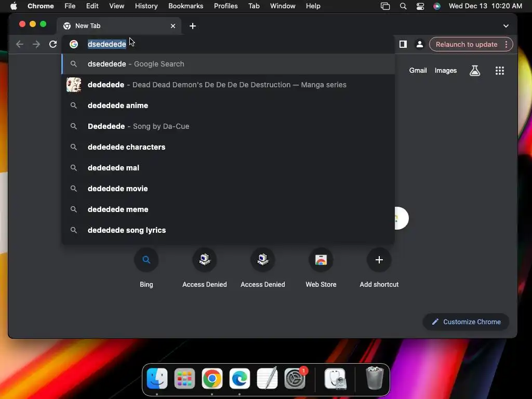Screen dimensions: 532x399
Task: Click the manga series thumbnail image
Action: pyautogui.click(x=74, y=85)
